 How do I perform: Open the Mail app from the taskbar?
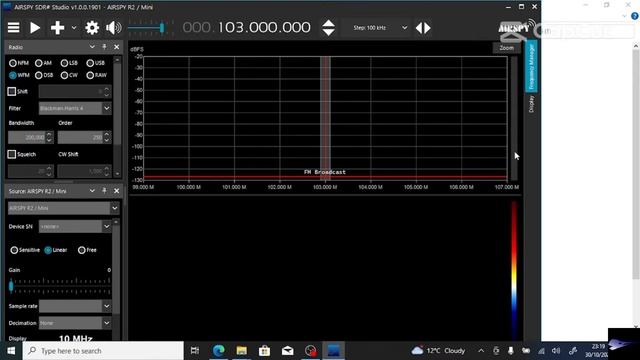pyautogui.click(x=287, y=351)
